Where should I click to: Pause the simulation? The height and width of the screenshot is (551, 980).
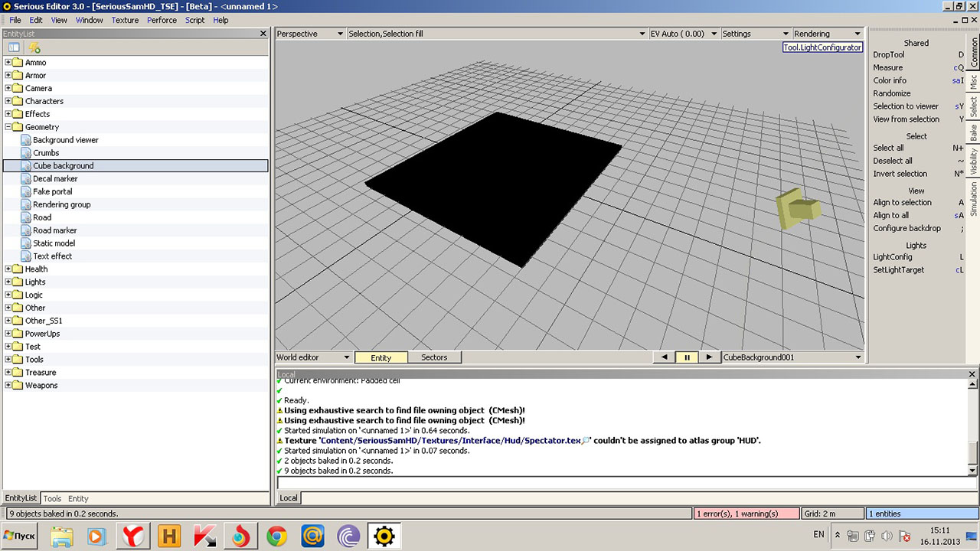click(687, 357)
